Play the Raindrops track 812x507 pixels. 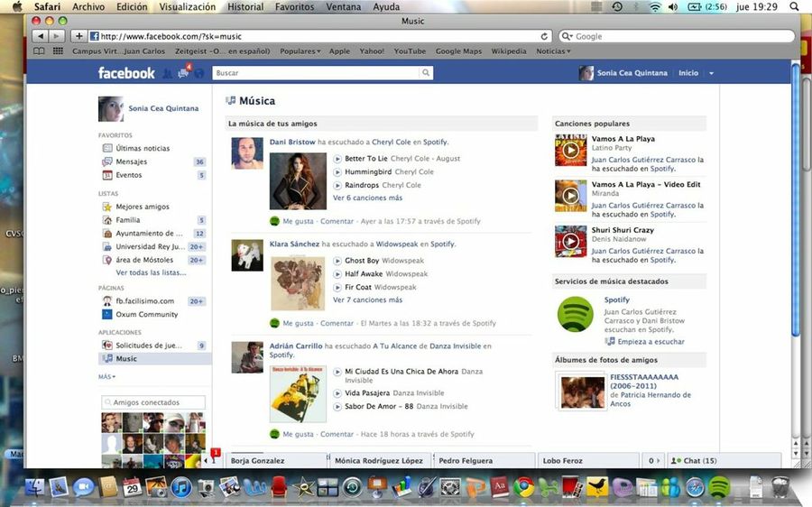click(x=337, y=186)
